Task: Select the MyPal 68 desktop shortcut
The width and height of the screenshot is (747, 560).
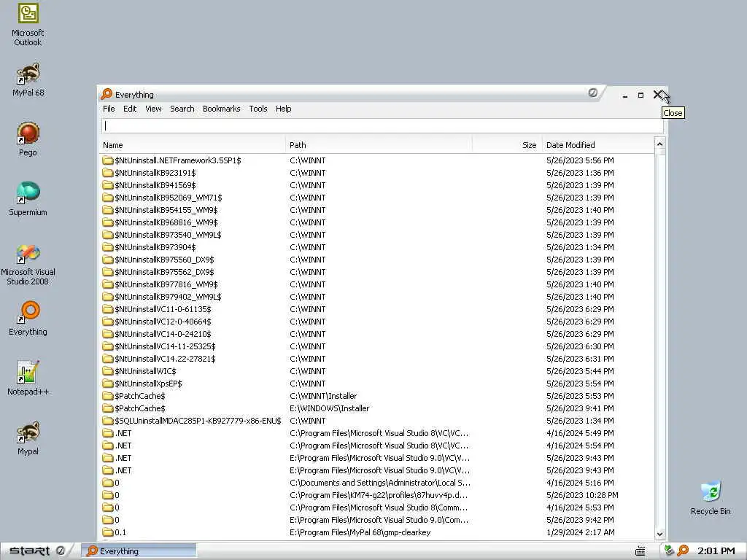Action: coord(28,80)
